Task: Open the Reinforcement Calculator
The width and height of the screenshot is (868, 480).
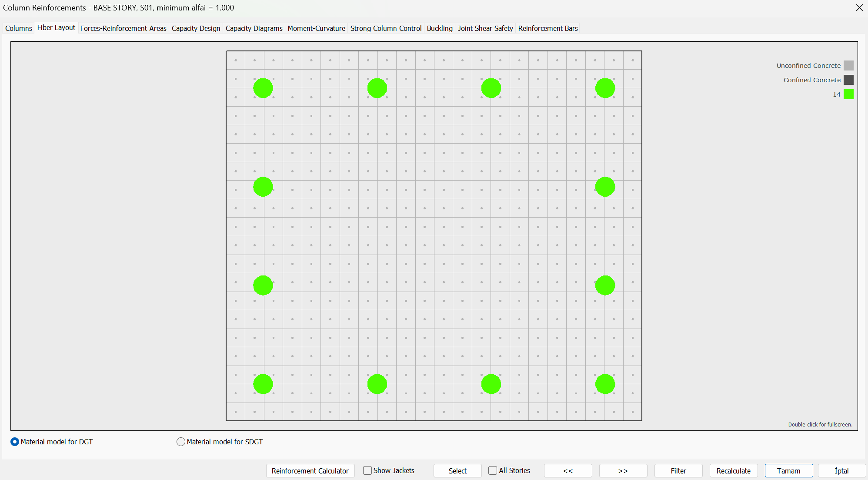Action: tap(310, 471)
